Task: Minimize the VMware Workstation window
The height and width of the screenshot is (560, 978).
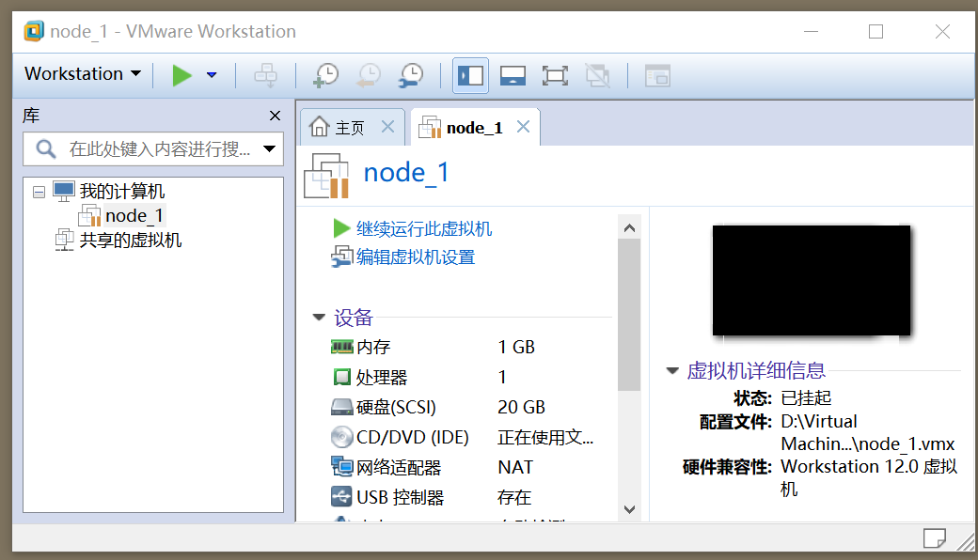Action: [811, 31]
